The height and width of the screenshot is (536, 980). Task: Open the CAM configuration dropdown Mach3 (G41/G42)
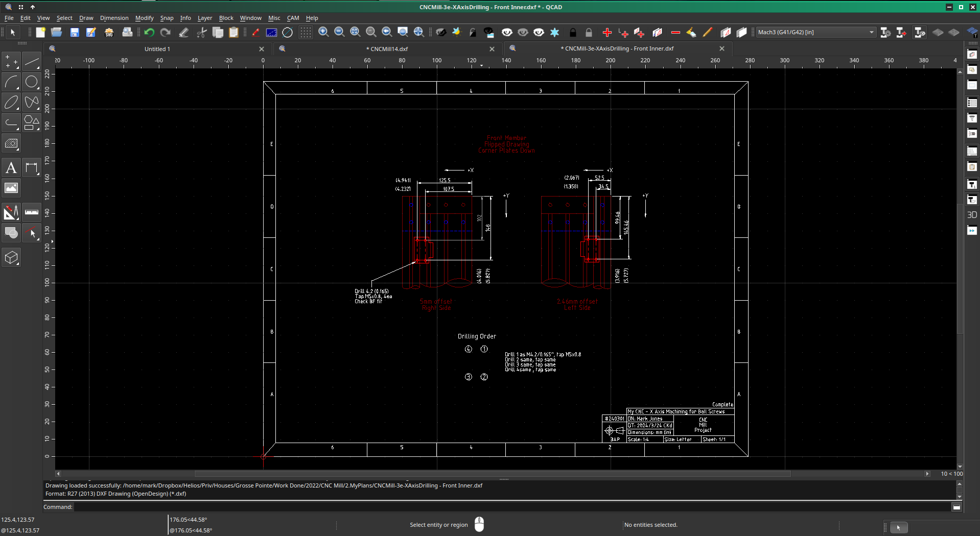pyautogui.click(x=816, y=32)
